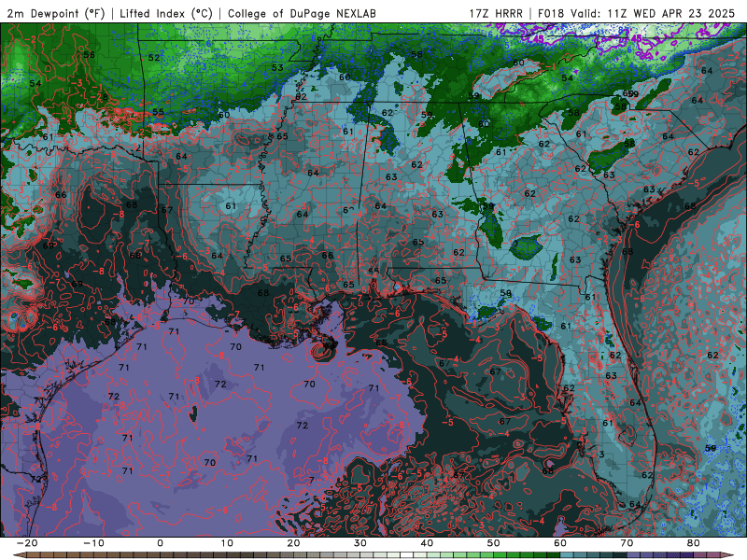Click the '-10' color scale label
747x560 pixels.
point(93,543)
